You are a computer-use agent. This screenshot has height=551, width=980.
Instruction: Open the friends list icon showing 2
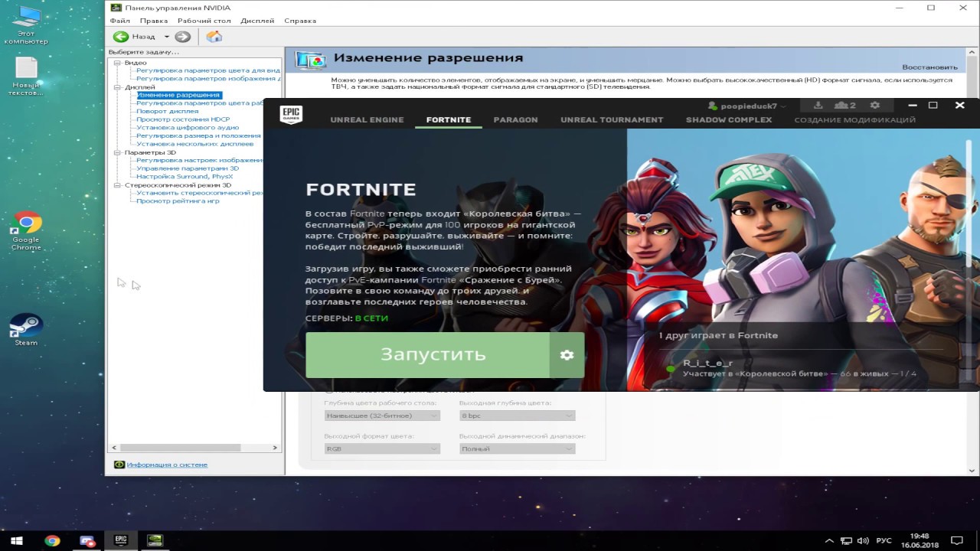pyautogui.click(x=845, y=106)
